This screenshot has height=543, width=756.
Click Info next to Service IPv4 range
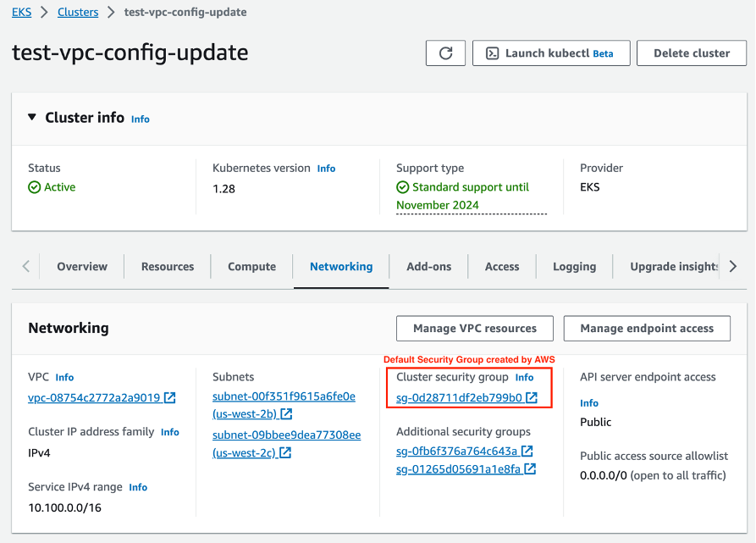137,486
